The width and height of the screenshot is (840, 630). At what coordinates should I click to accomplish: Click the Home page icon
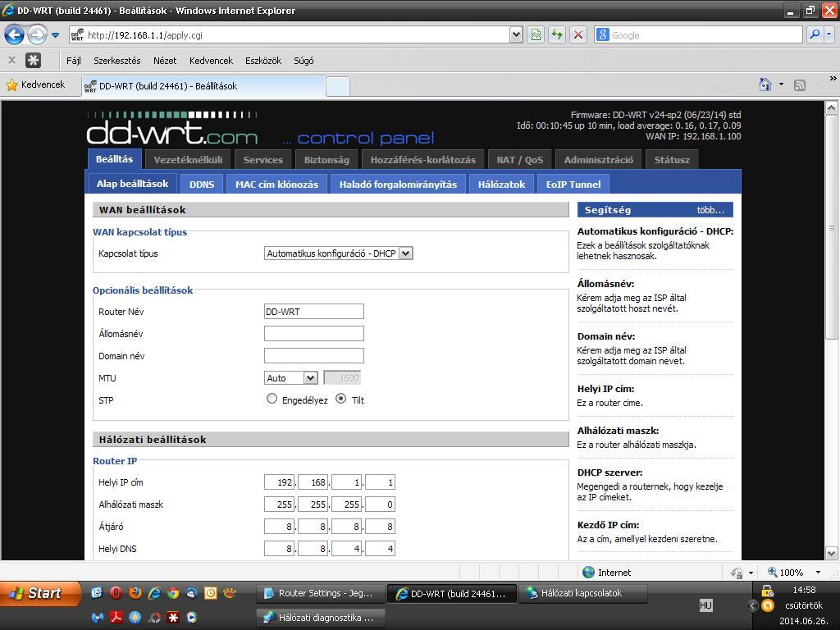[x=765, y=84]
